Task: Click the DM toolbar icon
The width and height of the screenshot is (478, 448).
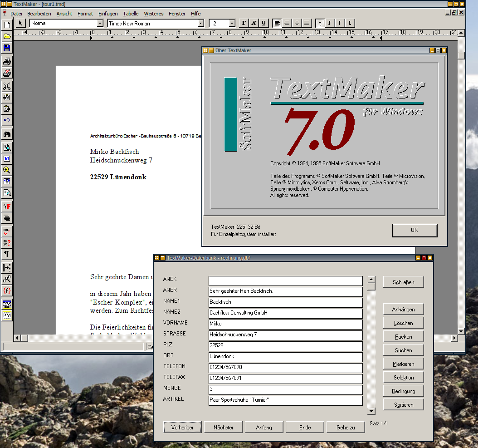Action: [7, 304]
